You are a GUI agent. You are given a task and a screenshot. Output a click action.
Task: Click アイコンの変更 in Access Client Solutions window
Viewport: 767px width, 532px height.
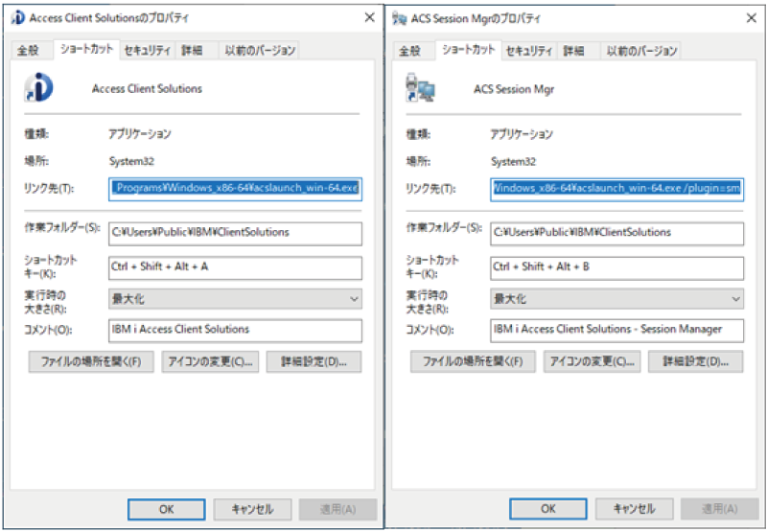coord(210,361)
